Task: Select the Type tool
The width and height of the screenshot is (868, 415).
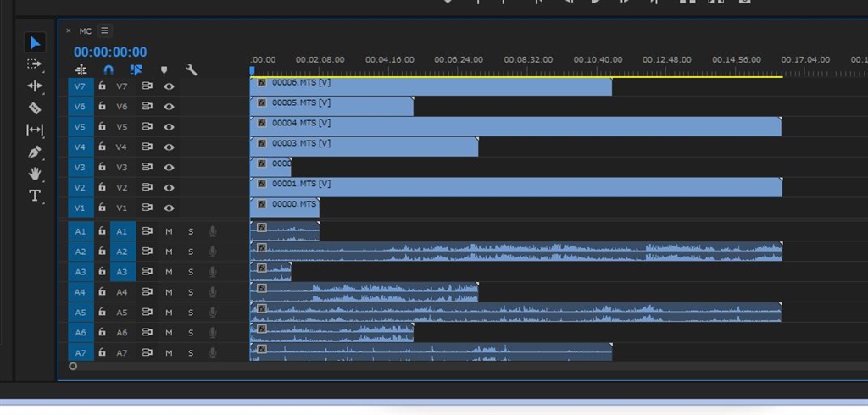Action: point(35,196)
